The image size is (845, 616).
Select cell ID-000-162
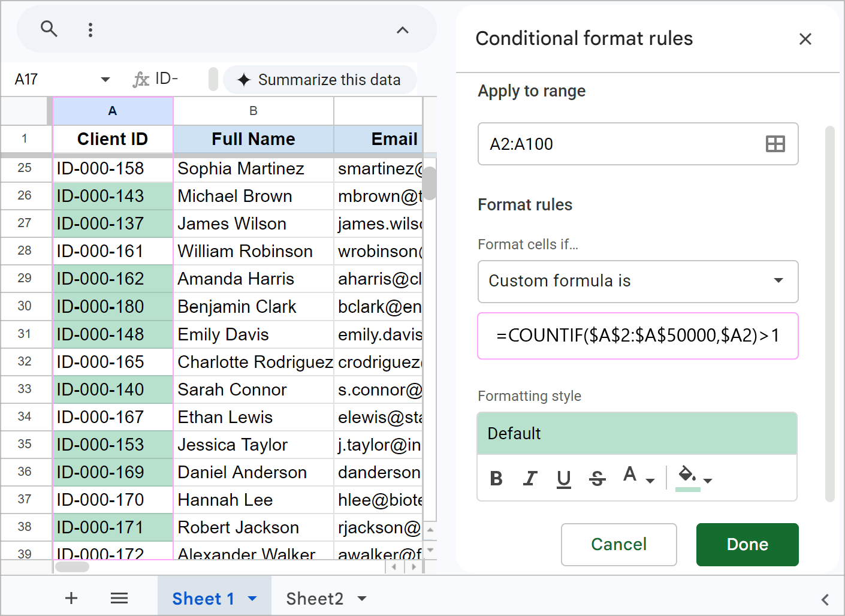tap(113, 279)
